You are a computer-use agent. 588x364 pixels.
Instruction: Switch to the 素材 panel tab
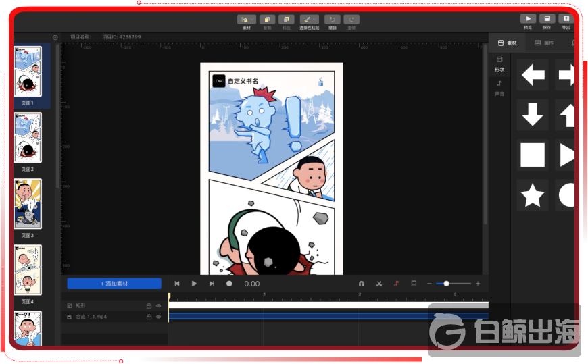[508, 43]
